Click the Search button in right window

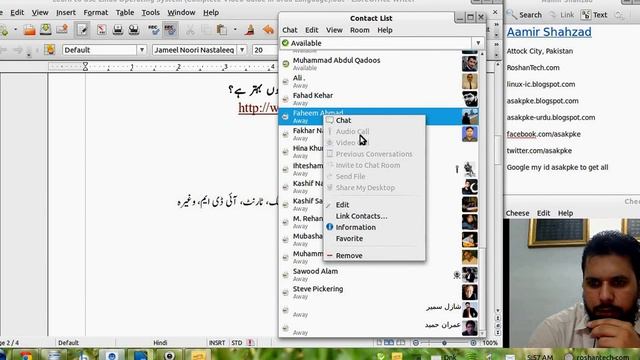524,15
